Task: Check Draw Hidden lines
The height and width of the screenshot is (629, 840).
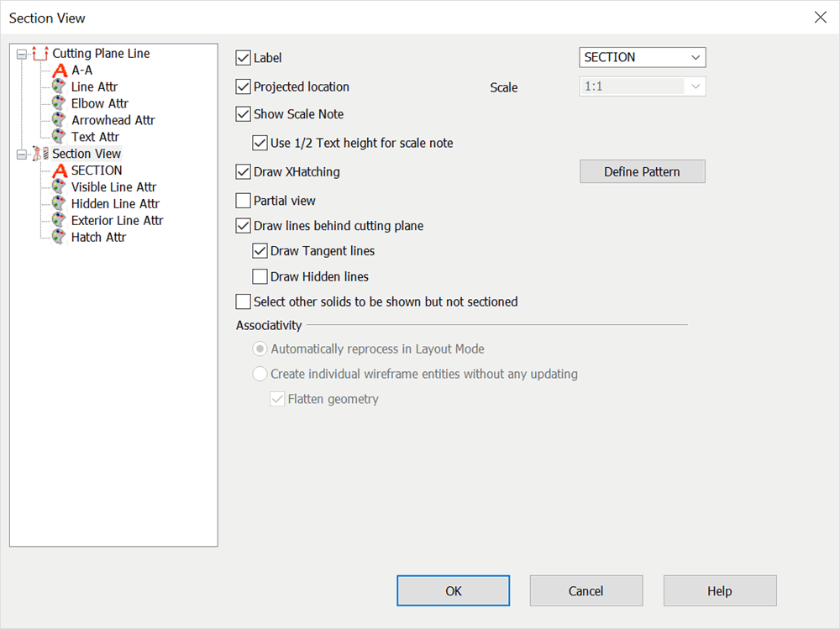Action: pos(260,276)
